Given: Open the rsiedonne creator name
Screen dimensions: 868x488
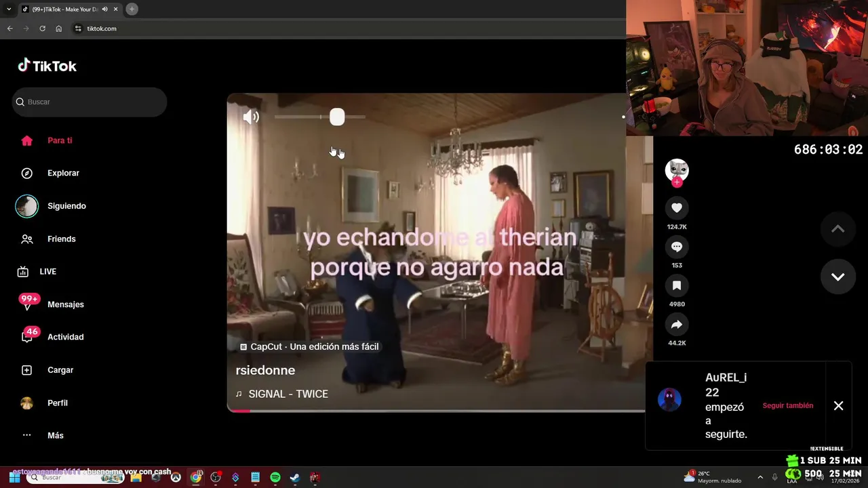Looking at the screenshot, I should (x=265, y=370).
